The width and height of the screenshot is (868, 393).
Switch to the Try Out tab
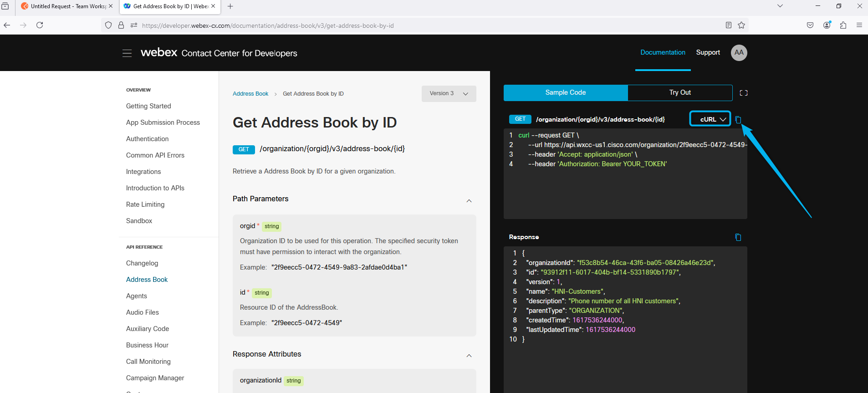click(680, 92)
